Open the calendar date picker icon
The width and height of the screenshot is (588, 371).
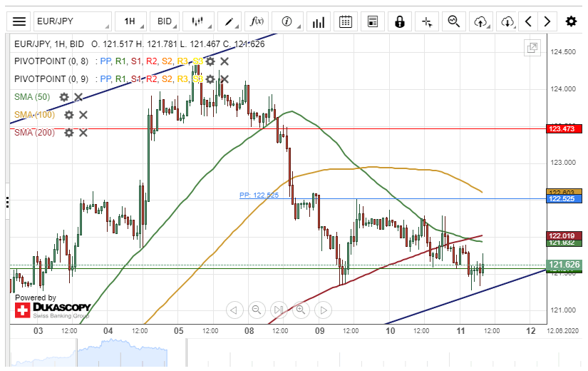(346, 21)
